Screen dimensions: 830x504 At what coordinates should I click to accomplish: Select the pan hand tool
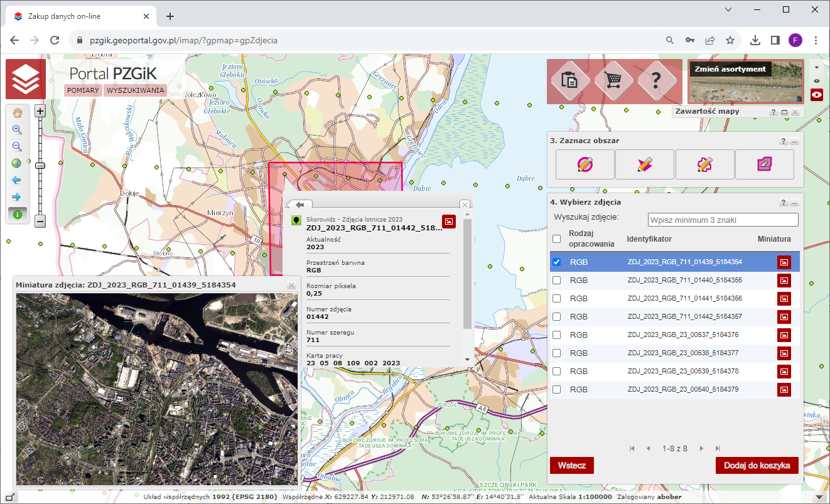point(17,113)
